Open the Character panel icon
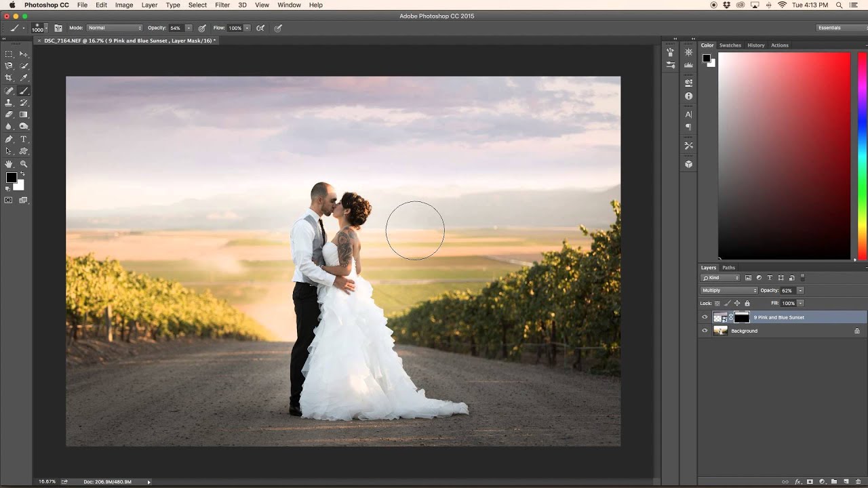Viewport: 868px width, 488px height. [688, 114]
